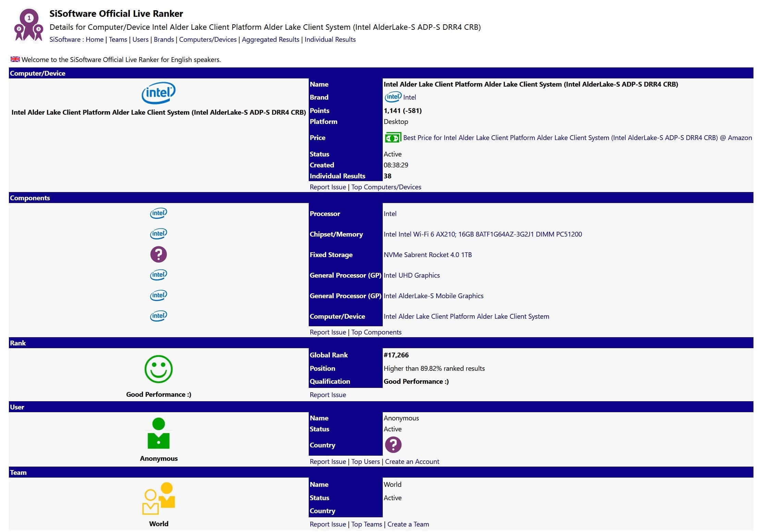761x532 pixels.
Task: Click the Create a Team link
Action: click(408, 524)
